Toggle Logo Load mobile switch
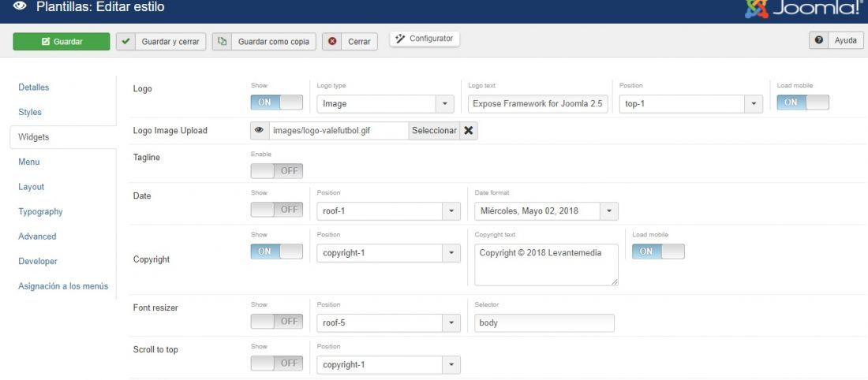The image size is (868, 380). pyautogui.click(x=803, y=102)
